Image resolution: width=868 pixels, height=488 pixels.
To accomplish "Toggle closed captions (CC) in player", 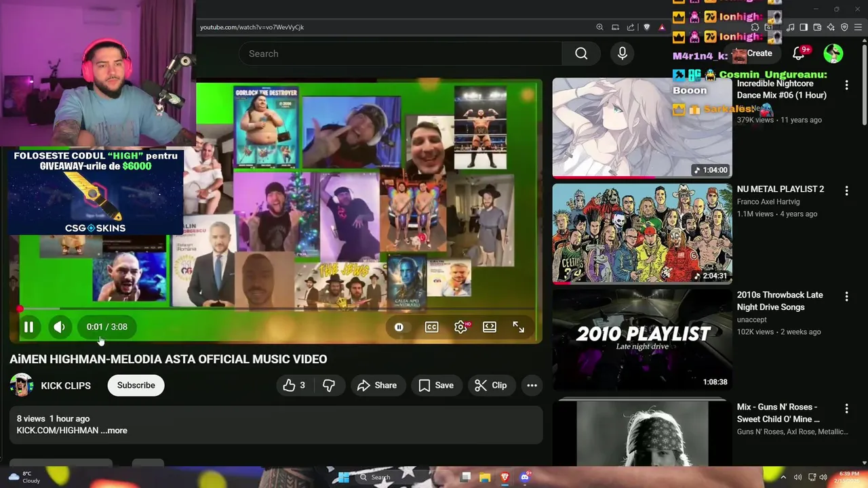I will coord(431,327).
